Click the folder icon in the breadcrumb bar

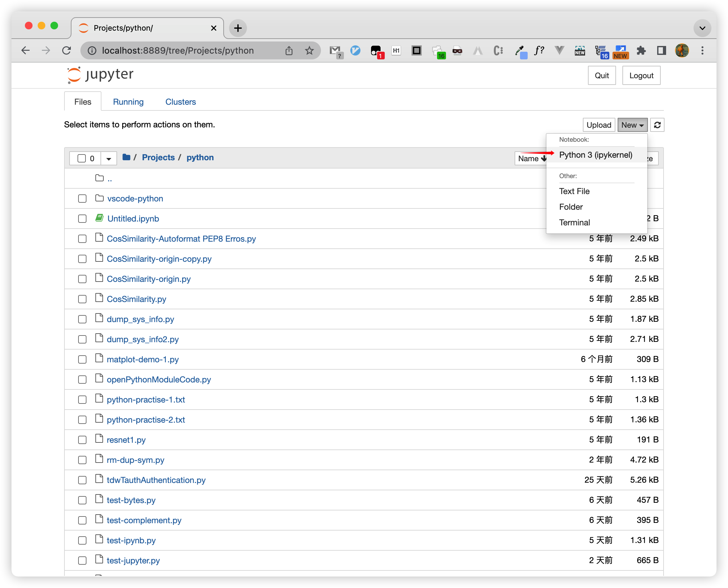pyautogui.click(x=126, y=157)
